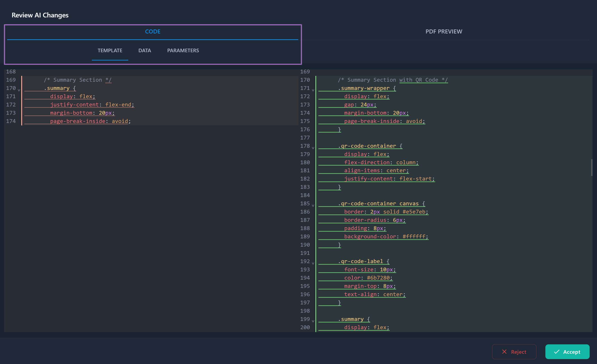Click the checkmark icon inside the Accept button

[557, 352]
